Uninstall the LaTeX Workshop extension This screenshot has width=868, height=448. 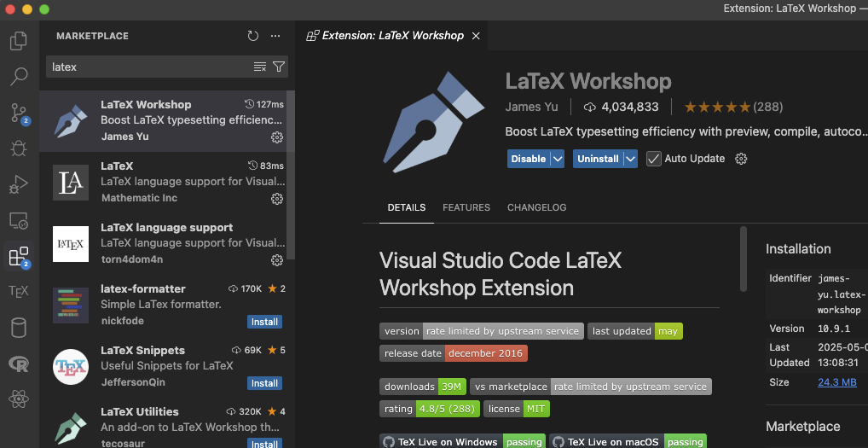coord(598,159)
